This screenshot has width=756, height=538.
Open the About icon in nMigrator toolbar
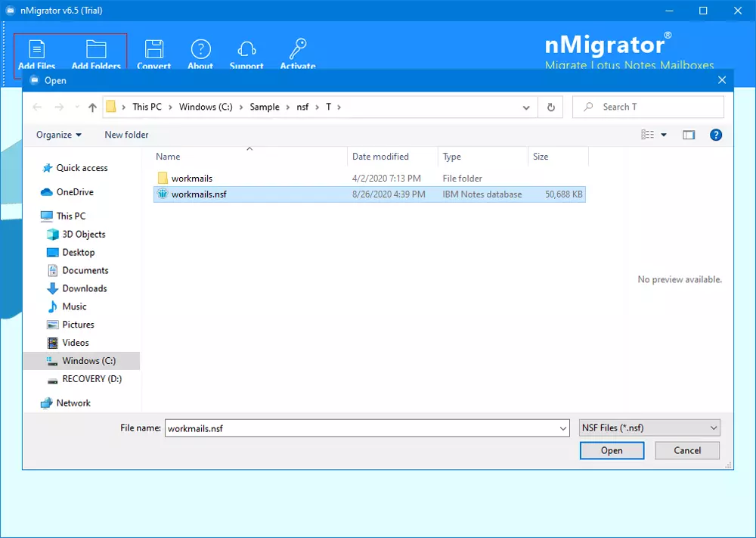pos(200,49)
